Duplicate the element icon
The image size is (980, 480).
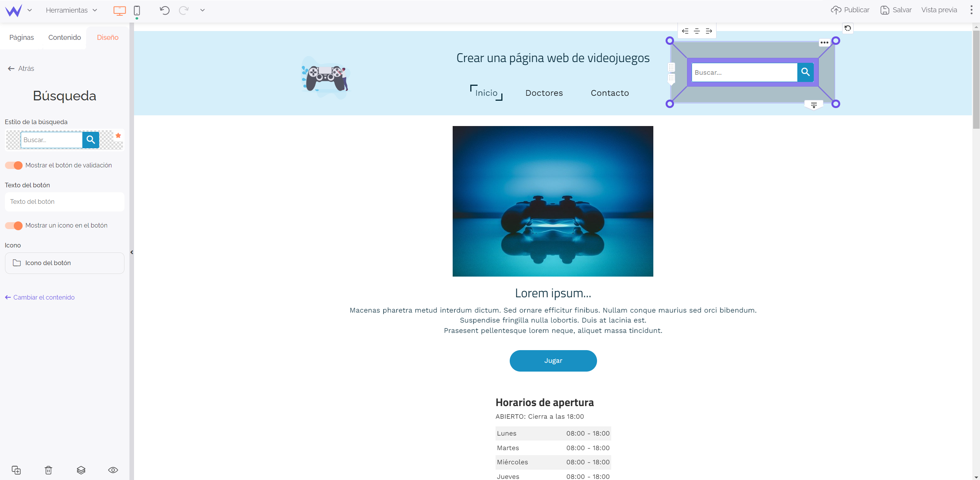16,470
